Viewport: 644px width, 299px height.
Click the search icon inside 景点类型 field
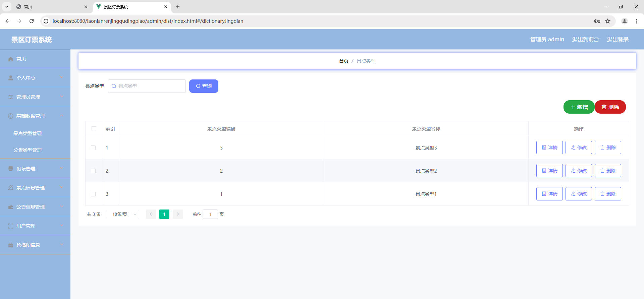point(114,86)
